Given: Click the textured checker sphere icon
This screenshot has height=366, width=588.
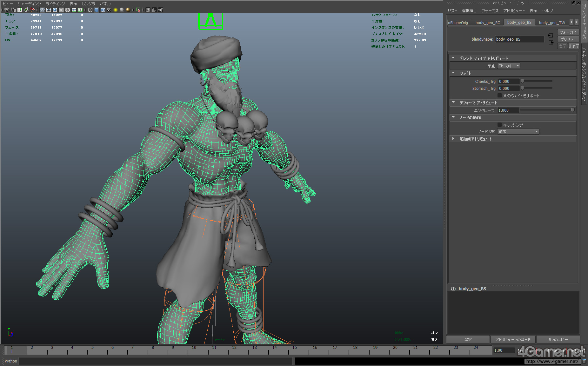Looking at the screenshot, I should pyautogui.click(x=109, y=10).
